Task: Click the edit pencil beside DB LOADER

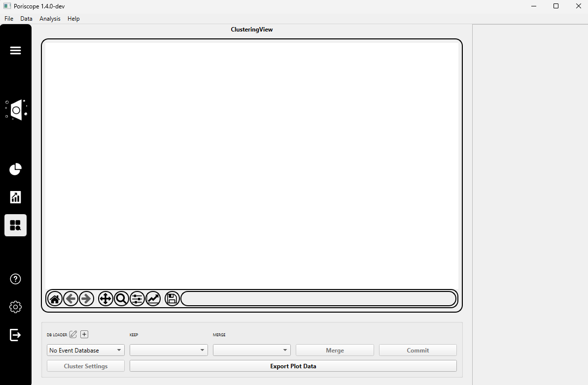Action: pyautogui.click(x=73, y=334)
